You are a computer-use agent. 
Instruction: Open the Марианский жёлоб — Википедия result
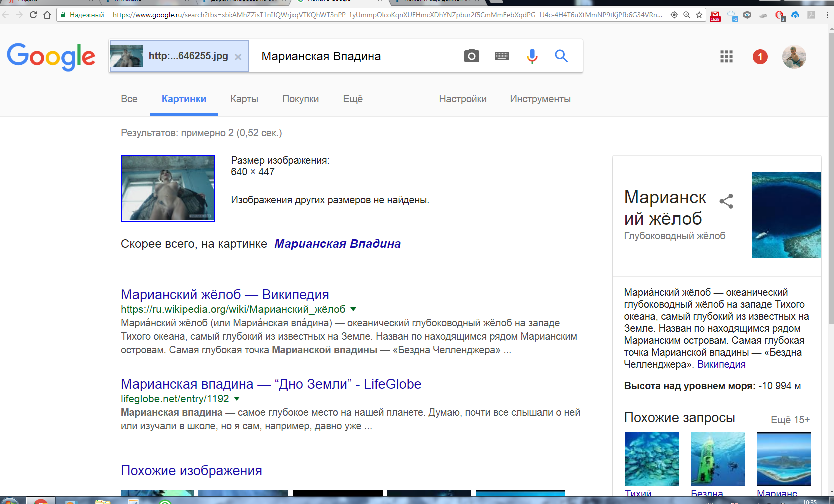coord(225,294)
